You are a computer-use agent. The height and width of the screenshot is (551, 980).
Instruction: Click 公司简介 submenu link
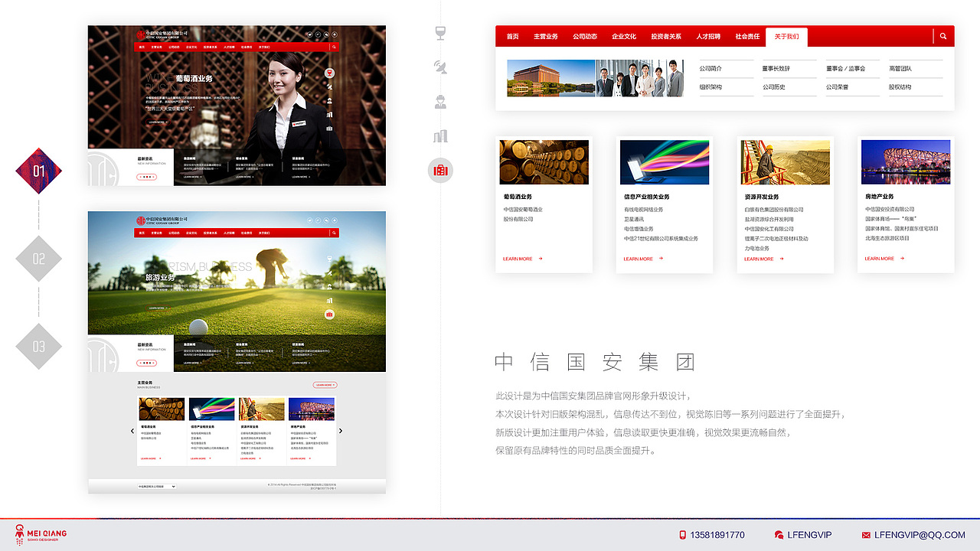coord(710,69)
